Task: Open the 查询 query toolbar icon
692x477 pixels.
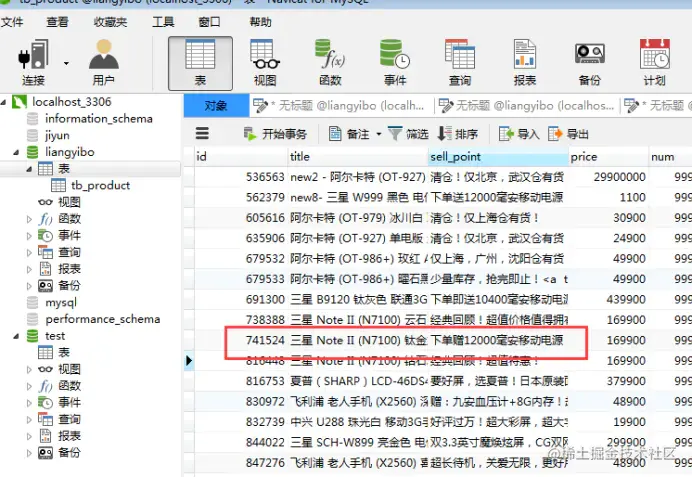Action: 460,63
